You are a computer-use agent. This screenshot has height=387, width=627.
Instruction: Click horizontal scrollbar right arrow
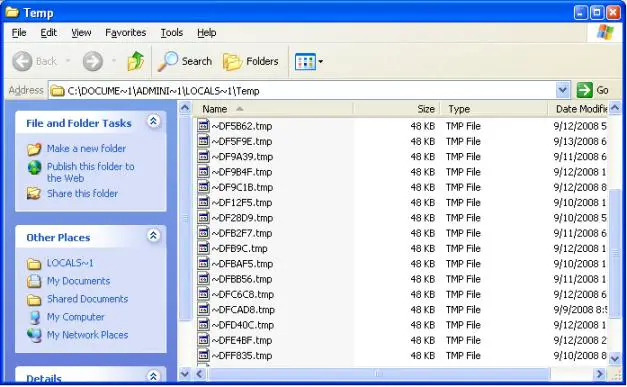click(600, 374)
